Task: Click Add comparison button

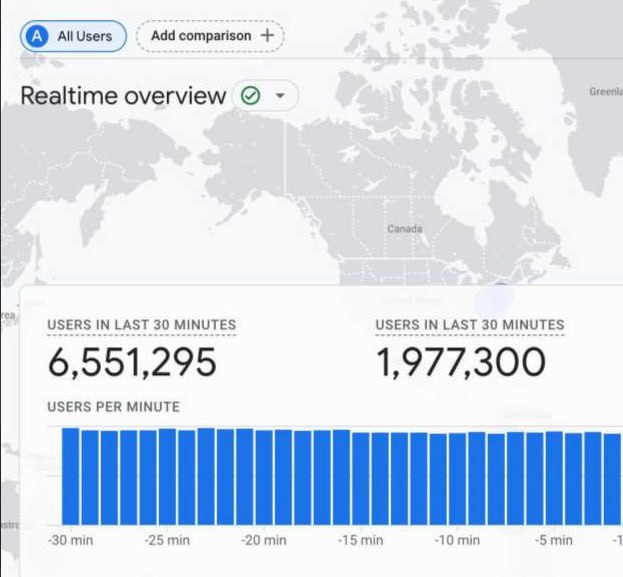Action: click(210, 36)
